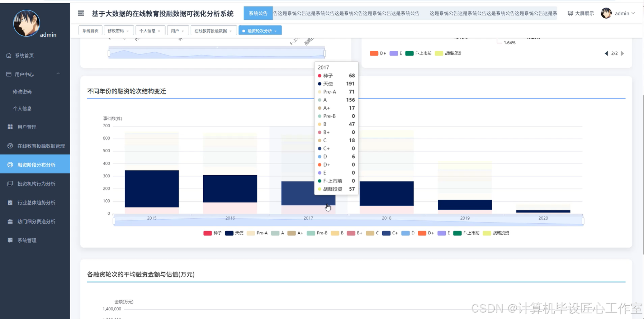Image resolution: width=644 pixels, height=319 pixels.
Task: Close the 用户 tab
Action: click(x=183, y=31)
